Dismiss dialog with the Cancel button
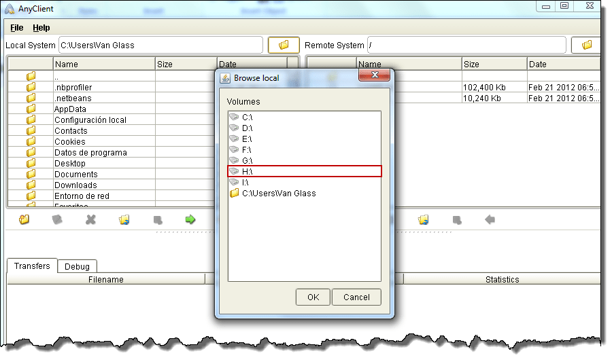The height and width of the screenshot is (364, 612). pyautogui.click(x=356, y=297)
